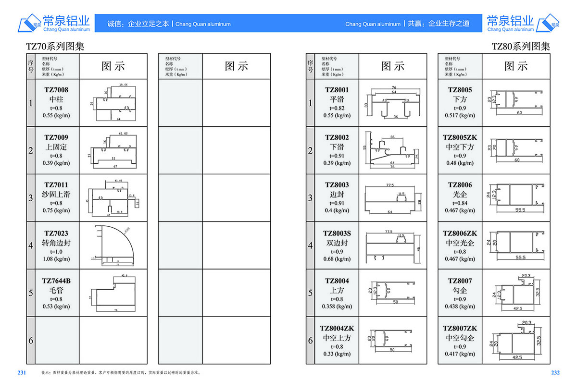
Task: Select the TZ7008 profile drawing
Action: pos(114,103)
